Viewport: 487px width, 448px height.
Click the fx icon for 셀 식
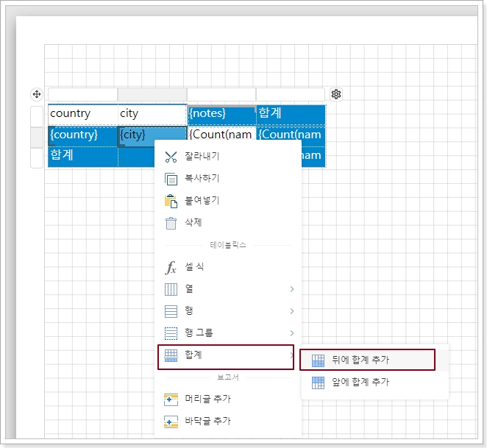coord(171,267)
